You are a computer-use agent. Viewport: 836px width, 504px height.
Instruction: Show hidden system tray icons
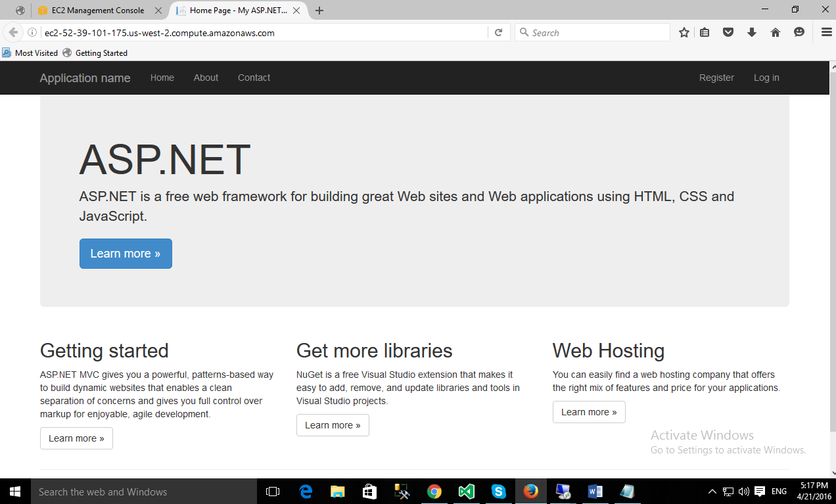click(712, 492)
